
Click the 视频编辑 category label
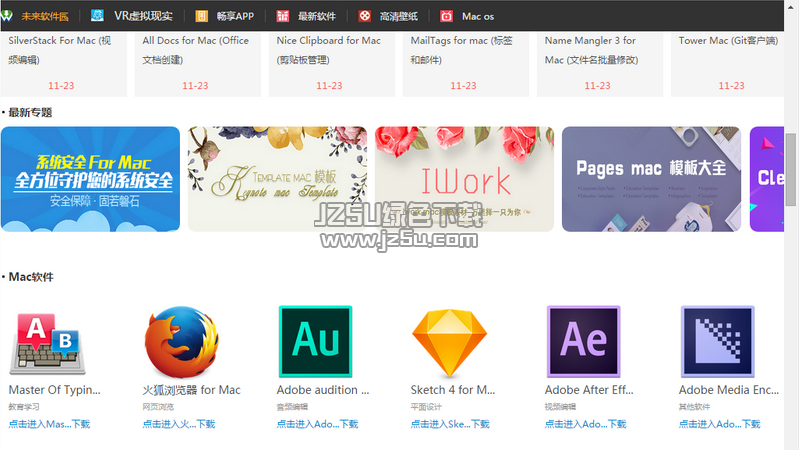click(560, 407)
